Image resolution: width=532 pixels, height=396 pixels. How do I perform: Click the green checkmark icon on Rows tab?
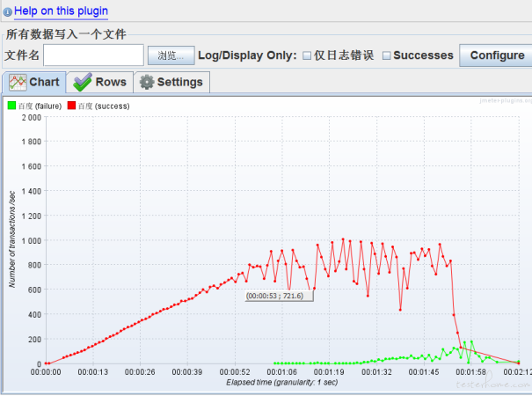(84, 82)
